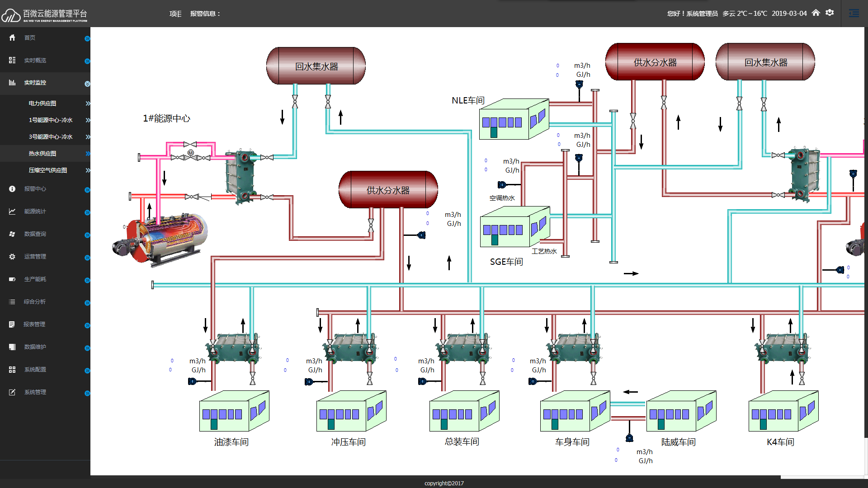Screen dimensions: 868x488
Task: Expand the 报警中心 sidebar menu
Action: 35,189
